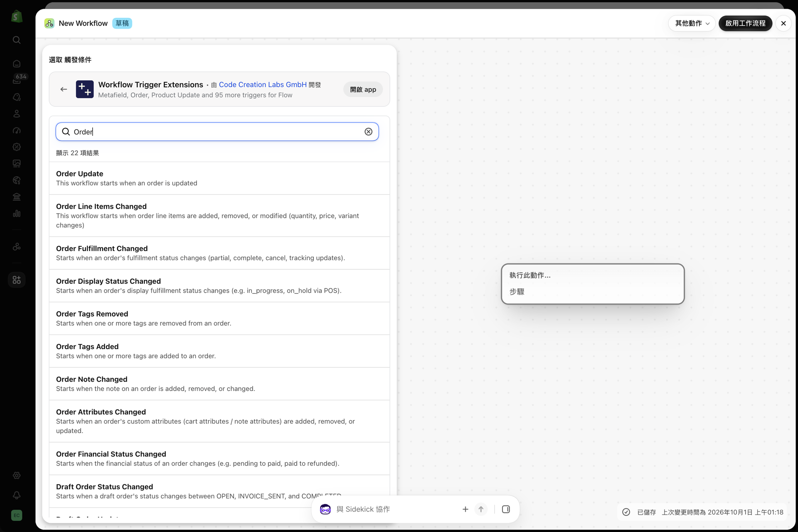This screenshot has width=798, height=532.
Task: Select Order Tags Removed trigger
Action: click(x=219, y=318)
